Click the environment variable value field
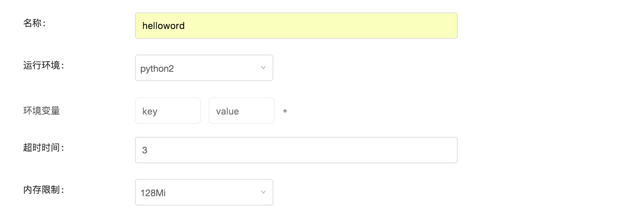Screen dimensions: 644x212 point(242,111)
